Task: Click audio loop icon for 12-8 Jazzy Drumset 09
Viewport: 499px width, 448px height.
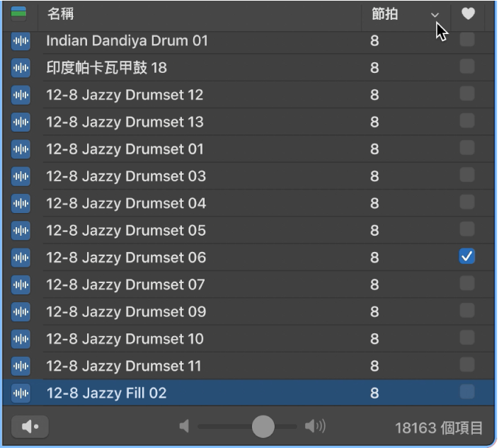Action: [x=21, y=312]
